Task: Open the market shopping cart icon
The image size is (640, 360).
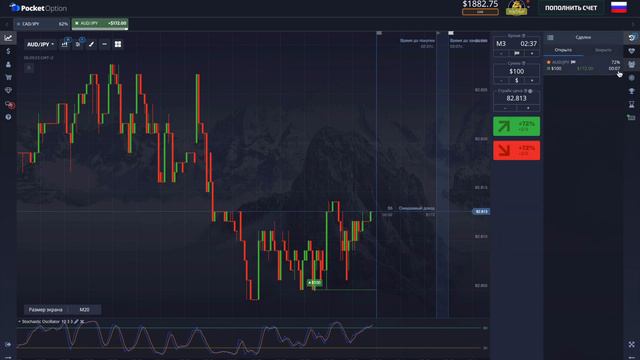Action: click(x=8, y=77)
